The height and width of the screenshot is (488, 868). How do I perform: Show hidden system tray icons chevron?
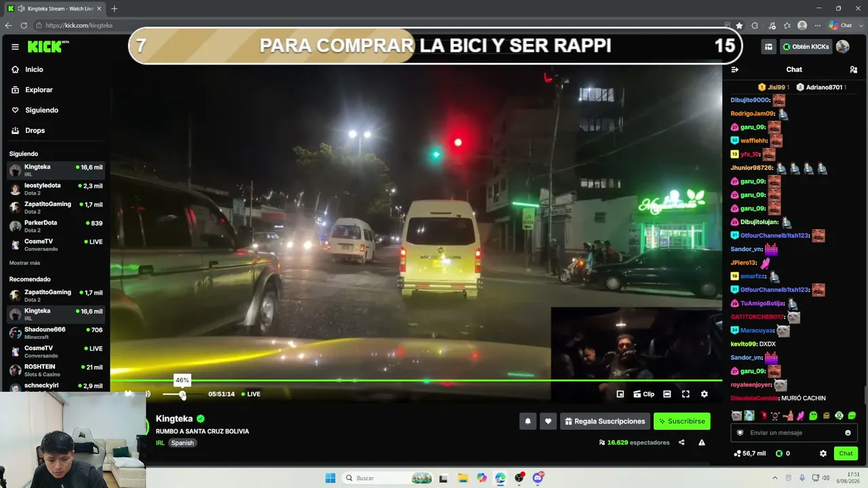click(775, 478)
